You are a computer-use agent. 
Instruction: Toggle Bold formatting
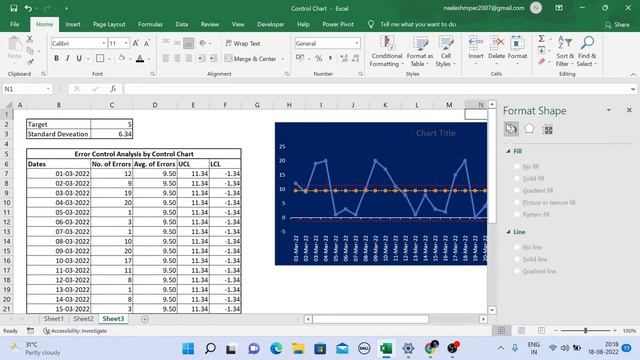click(x=56, y=58)
